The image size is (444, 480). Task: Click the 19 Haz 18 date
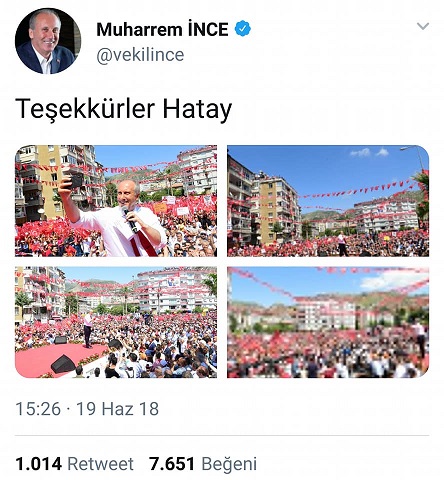click(118, 409)
